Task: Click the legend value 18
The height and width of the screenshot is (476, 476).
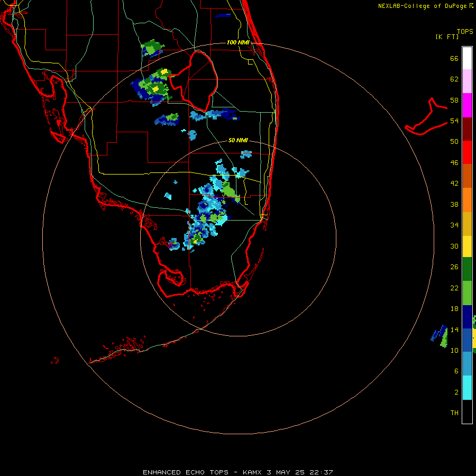Action: tap(454, 309)
